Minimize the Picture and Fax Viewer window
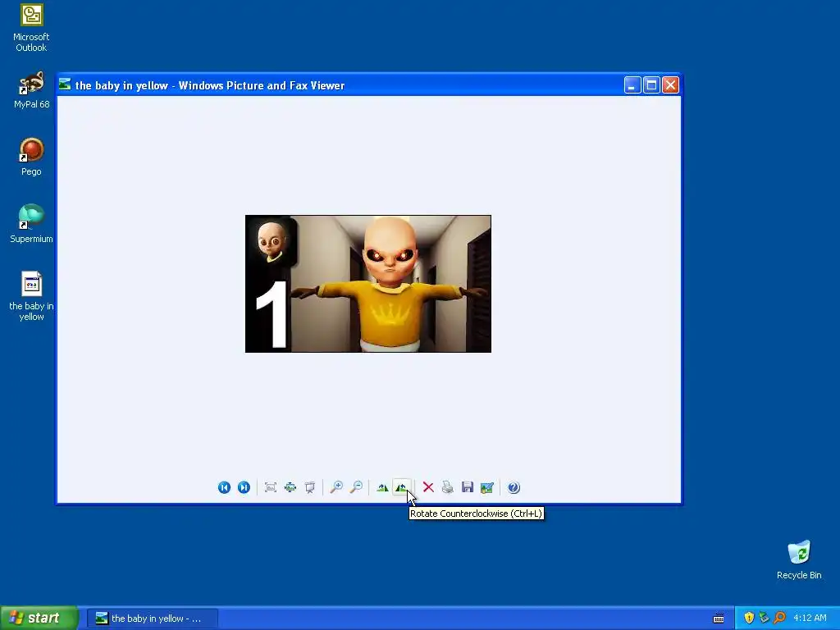Image resolution: width=840 pixels, height=630 pixels. (x=632, y=85)
